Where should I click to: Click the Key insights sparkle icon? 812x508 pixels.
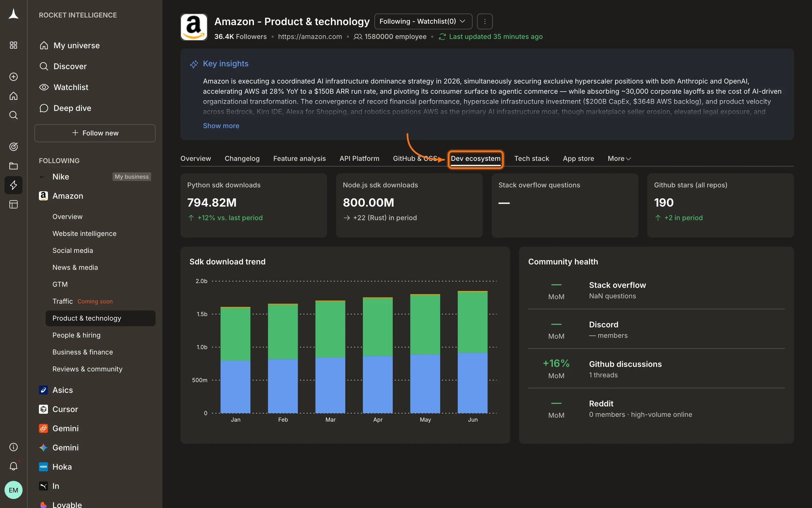194,64
